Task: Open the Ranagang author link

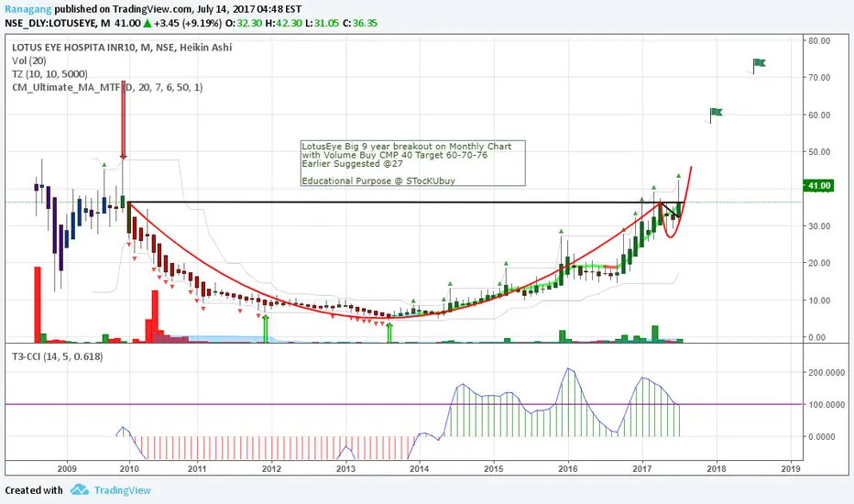Action: click(28, 9)
